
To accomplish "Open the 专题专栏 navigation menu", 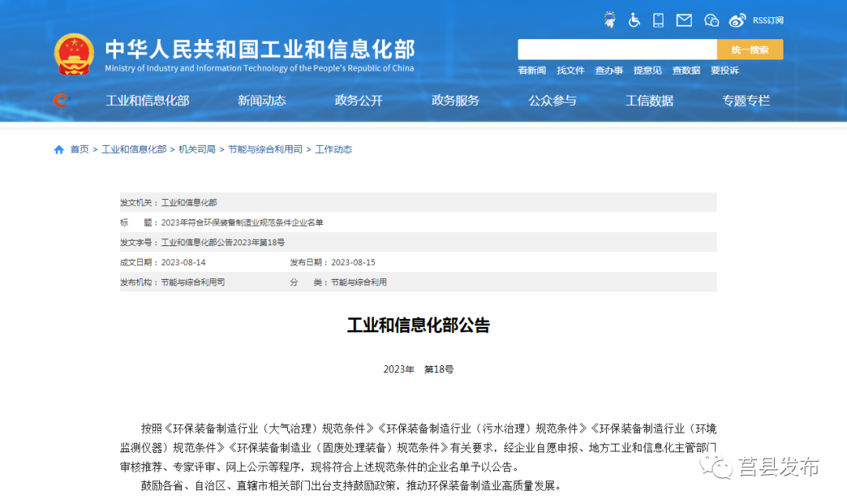I will pos(746,100).
